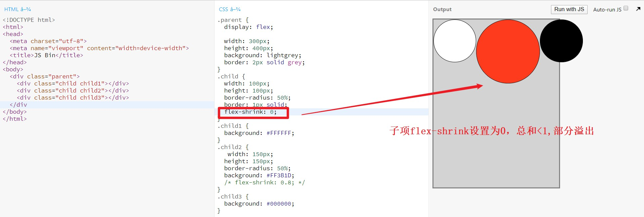Open the pop-out output arrow icon

[x=638, y=9]
